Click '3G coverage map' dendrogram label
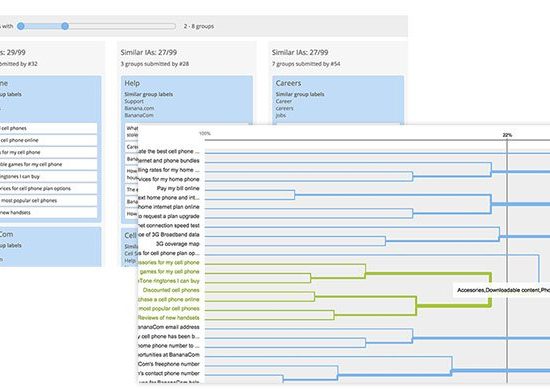Viewport: 550px width, 389px height. coord(177,244)
